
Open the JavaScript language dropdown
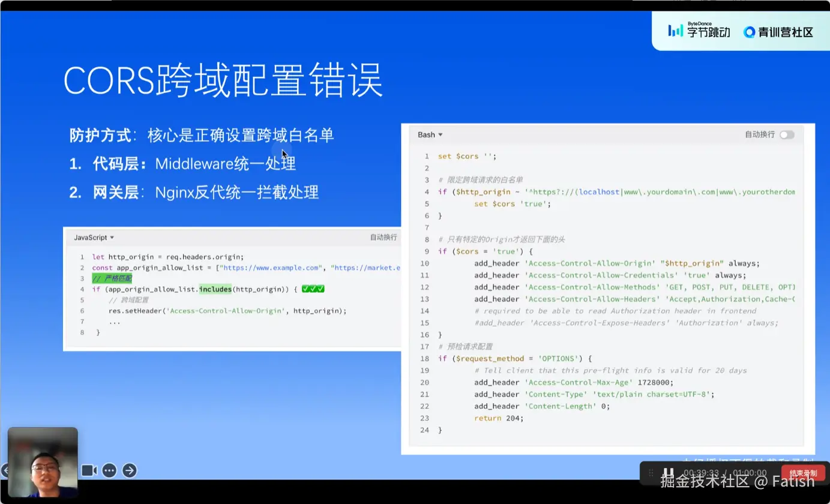coord(94,238)
